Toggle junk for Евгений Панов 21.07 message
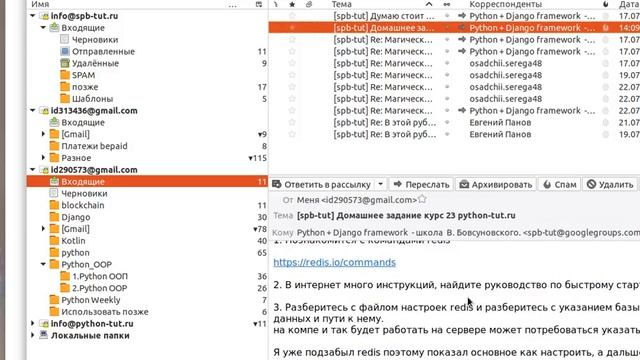Image resolution: width=640 pixels, height=360 pixels. click(x=606, y=122)
